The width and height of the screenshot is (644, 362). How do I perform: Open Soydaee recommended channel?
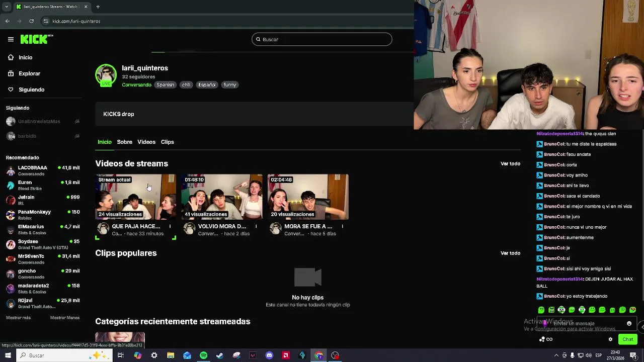43,244
